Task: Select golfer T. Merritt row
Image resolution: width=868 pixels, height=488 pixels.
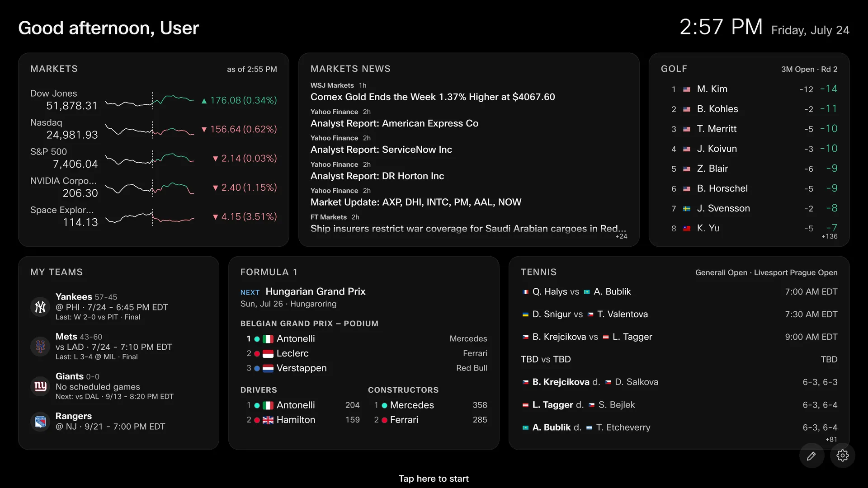Action: point(749,129)
